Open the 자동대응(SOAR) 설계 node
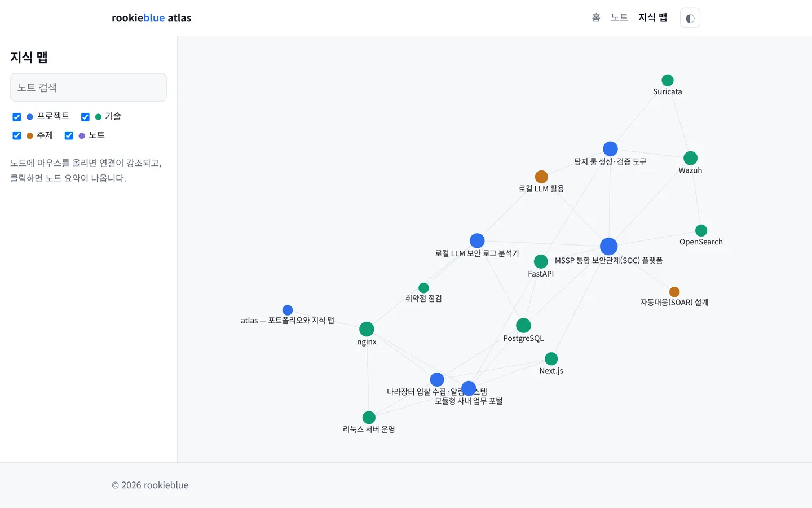 coord(674,292)
